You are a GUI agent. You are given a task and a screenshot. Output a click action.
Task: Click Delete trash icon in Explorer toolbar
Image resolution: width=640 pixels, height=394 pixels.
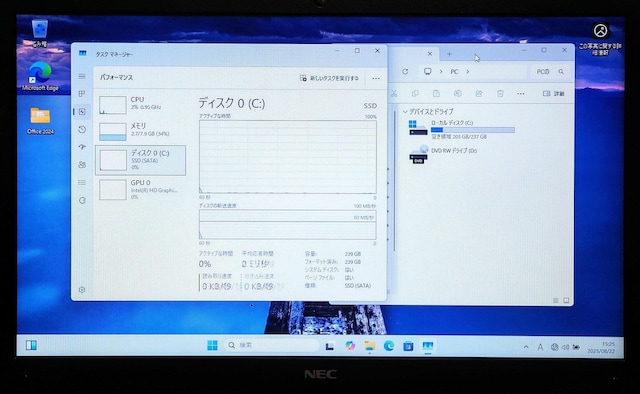pyautogui.click(x=500, y=93)
